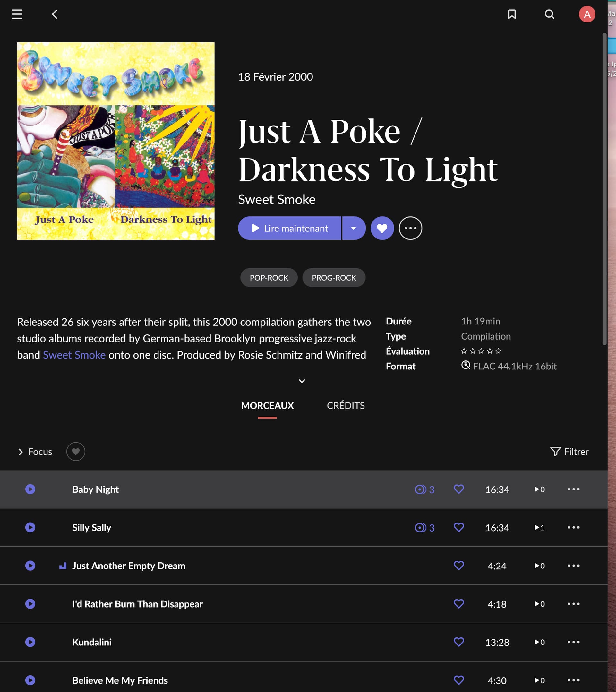Screen dimensions: 616x692
Task: Open more options for Silly Sally
Action: point(573,527)
